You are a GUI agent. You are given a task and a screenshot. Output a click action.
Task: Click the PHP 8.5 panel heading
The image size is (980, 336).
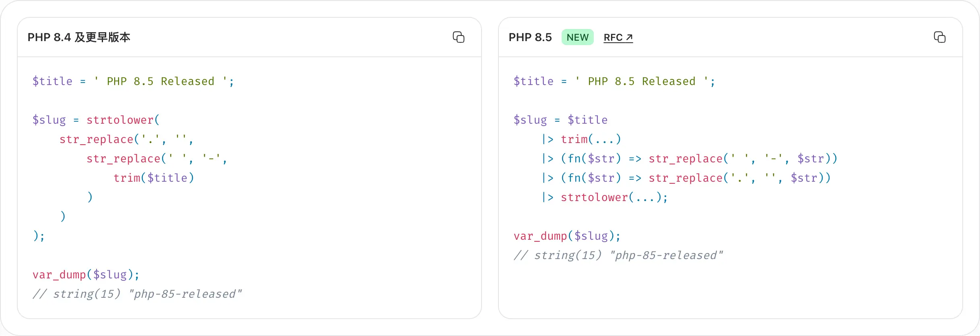coord(530,37)
